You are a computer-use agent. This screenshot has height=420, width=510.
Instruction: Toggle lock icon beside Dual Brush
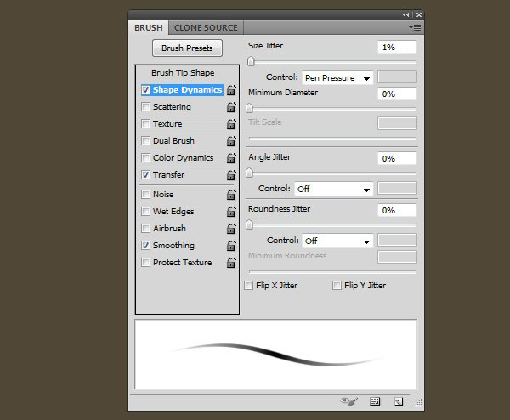click(231, 141)
